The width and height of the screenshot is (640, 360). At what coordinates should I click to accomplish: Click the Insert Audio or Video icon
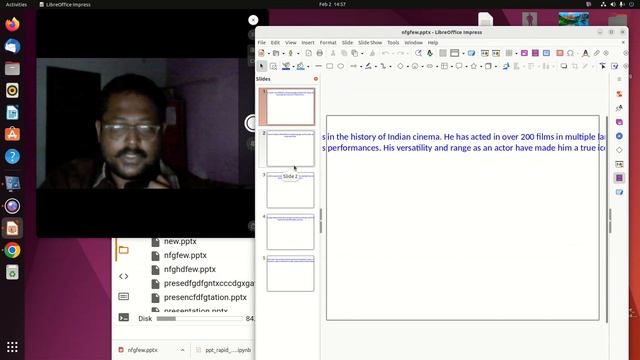click(x=535, y=53)
